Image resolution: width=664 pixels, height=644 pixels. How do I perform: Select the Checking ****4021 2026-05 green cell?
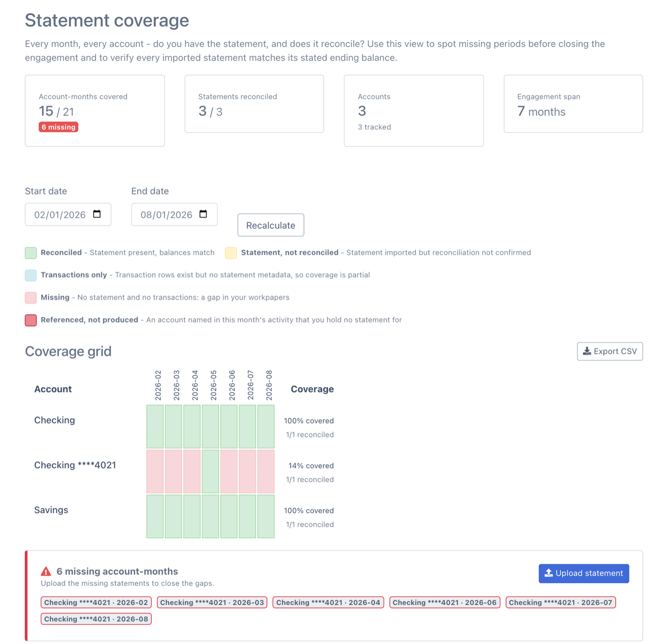211,471
